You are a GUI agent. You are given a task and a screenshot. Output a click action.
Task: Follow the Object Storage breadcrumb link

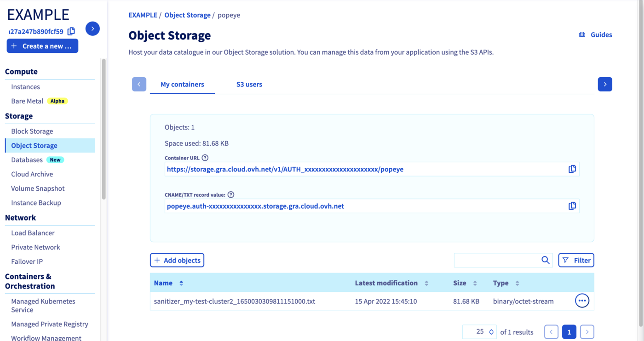[187, 15]
